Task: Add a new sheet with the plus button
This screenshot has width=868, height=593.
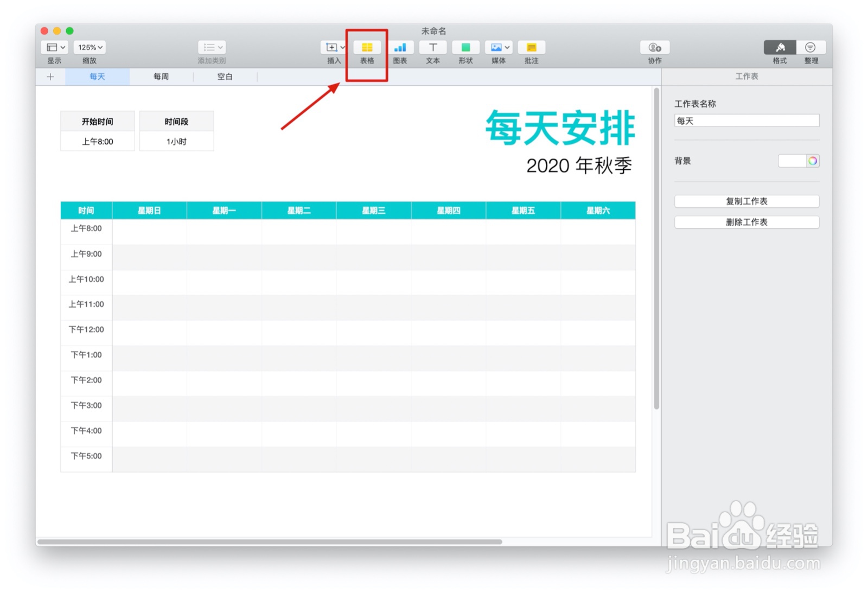Action: pyautogui.click(x=50, y=76)
